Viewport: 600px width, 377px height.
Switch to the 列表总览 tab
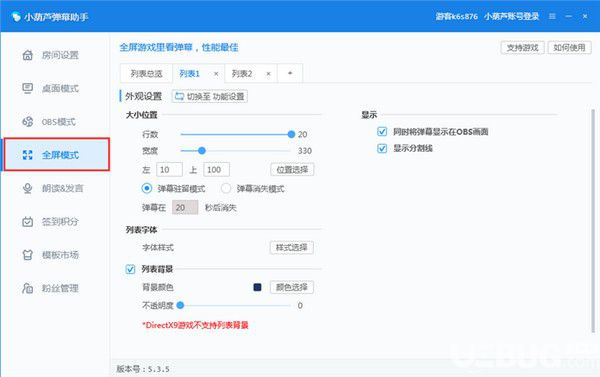coord(146,73)
